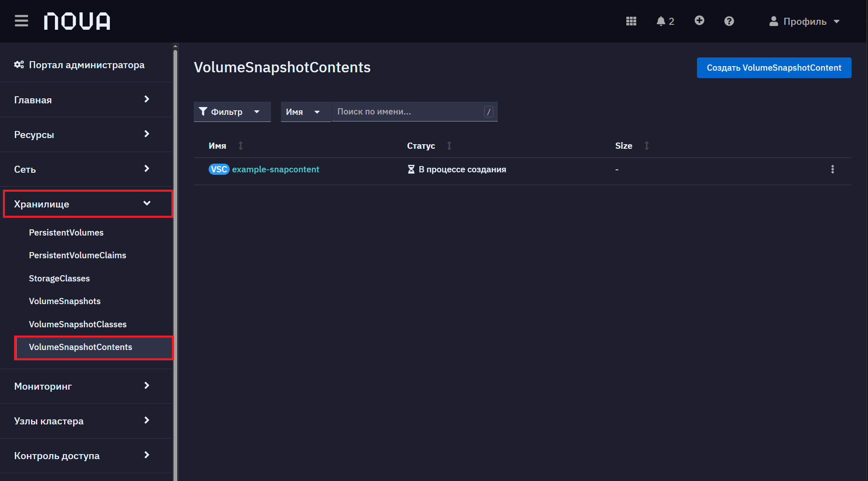Open PersistentVolumeClaims page
Viewport: 868px width, 481px height.
(x=77, y=255)
